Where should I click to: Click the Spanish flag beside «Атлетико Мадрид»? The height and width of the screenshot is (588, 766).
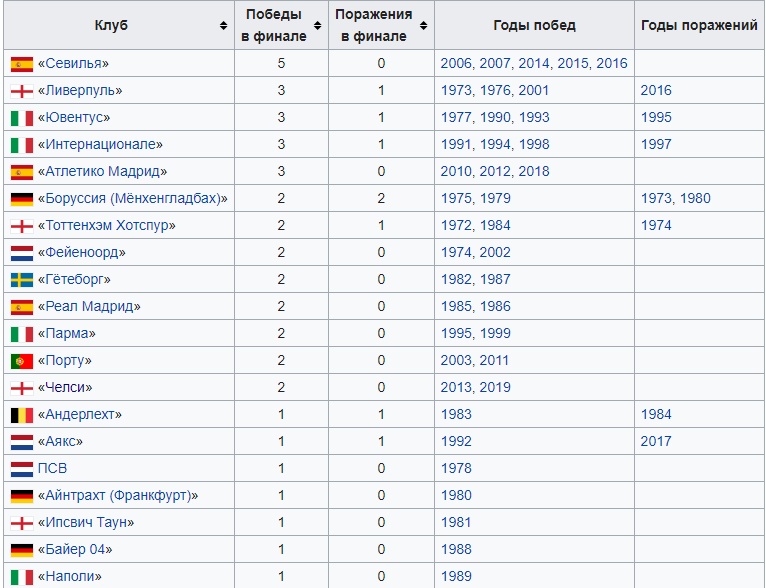(x=22, y=172)
